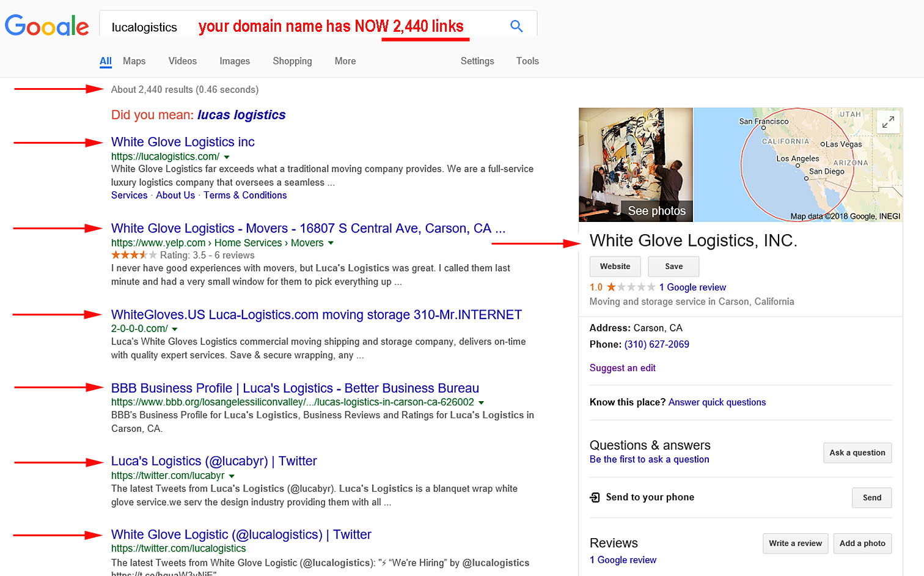
Task: Click 'Be the first to ask a question'
Action: click(x=650, y=459)
